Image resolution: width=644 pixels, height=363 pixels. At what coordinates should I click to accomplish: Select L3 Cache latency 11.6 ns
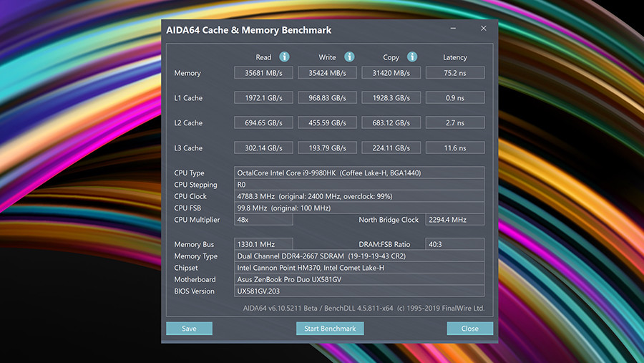[455, 147]
